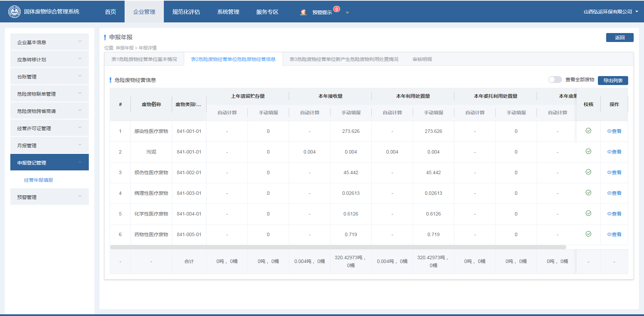Open company account dropdown 山西弘运环保有限公司

[611, 12]
